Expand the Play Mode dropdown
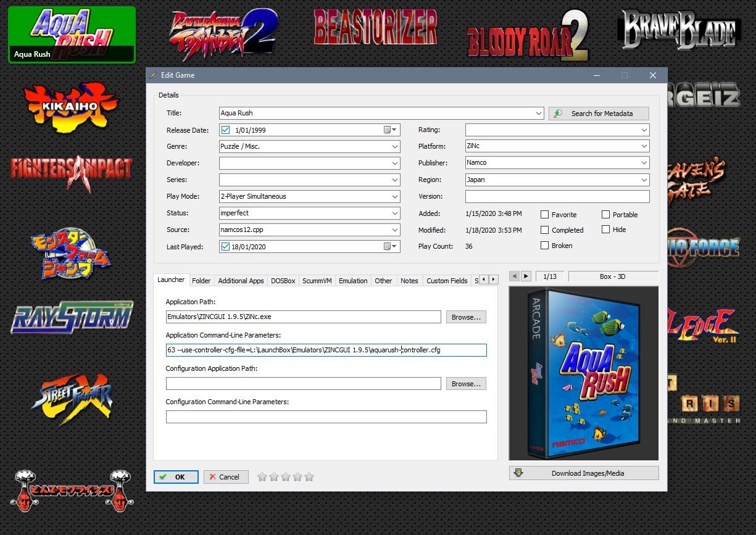This screenshot has height=535, width=756. (394, 197)
